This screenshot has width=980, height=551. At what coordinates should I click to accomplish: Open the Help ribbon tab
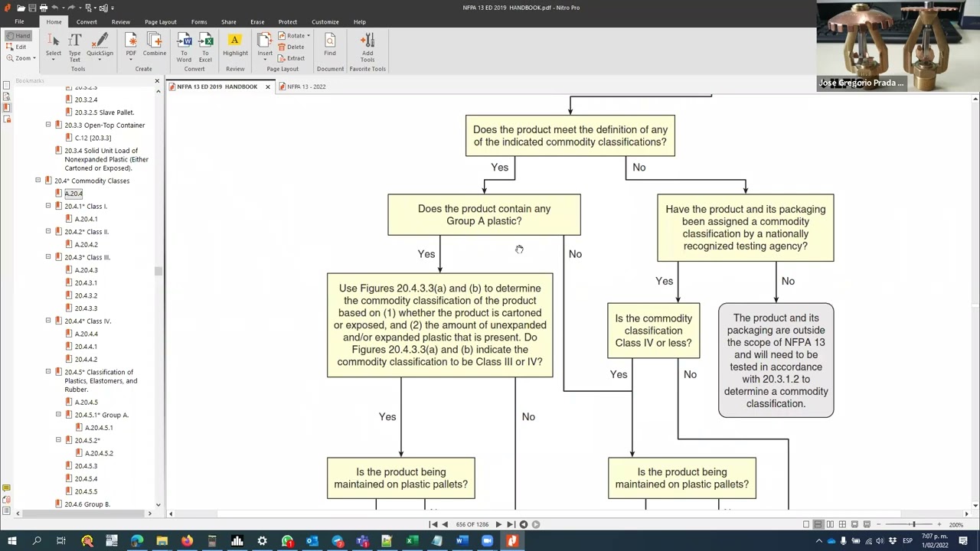coord(360,21)
